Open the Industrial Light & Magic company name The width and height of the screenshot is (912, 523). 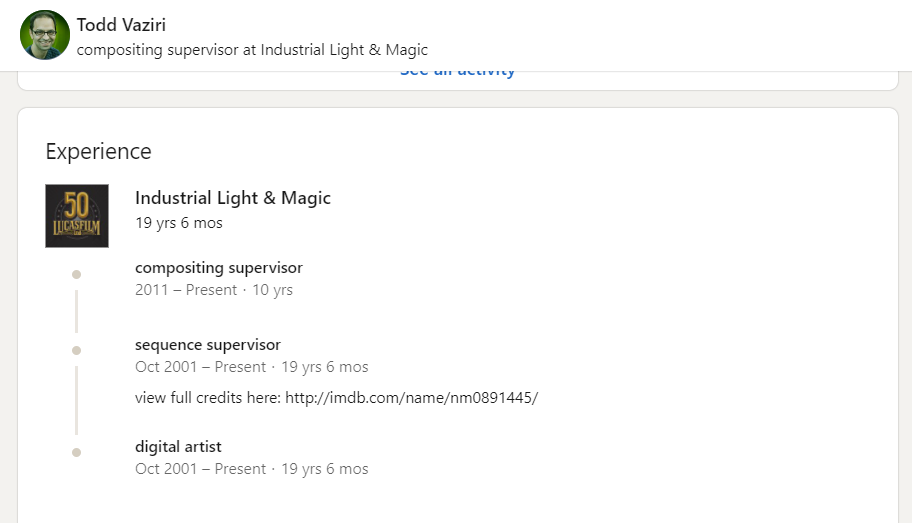click(232, 198)
